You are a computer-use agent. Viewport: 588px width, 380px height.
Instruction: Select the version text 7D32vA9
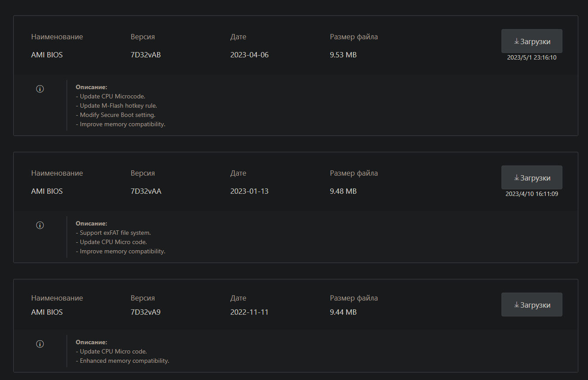pyautogui.click(x=145, y=312)
